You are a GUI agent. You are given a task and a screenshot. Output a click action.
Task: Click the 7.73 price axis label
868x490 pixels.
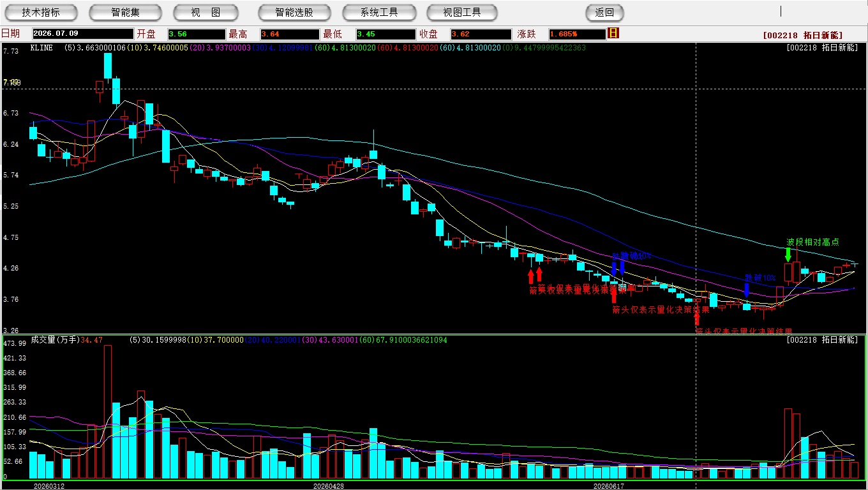11,52
